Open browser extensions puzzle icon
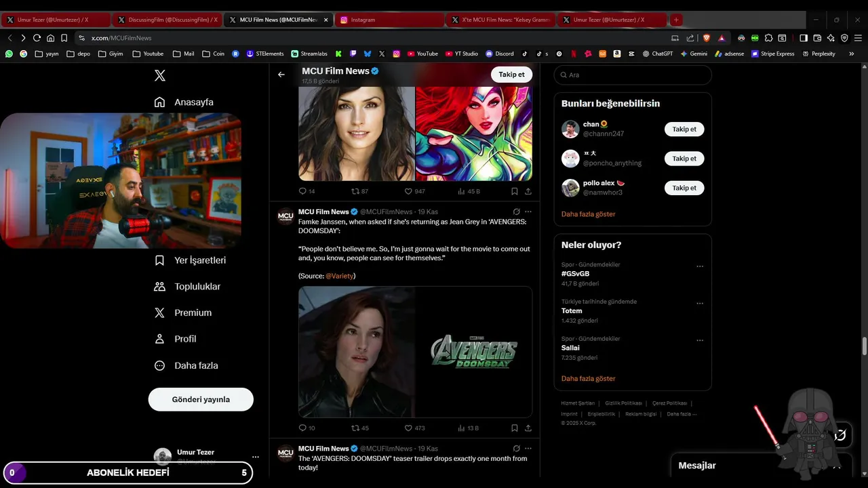This screenshot has width=868, height=488. click(x=768, y=38)
